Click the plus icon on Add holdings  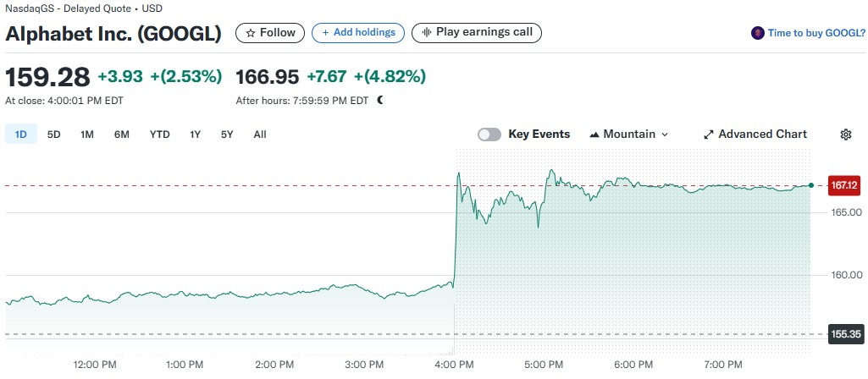click(x=325, y=33)
